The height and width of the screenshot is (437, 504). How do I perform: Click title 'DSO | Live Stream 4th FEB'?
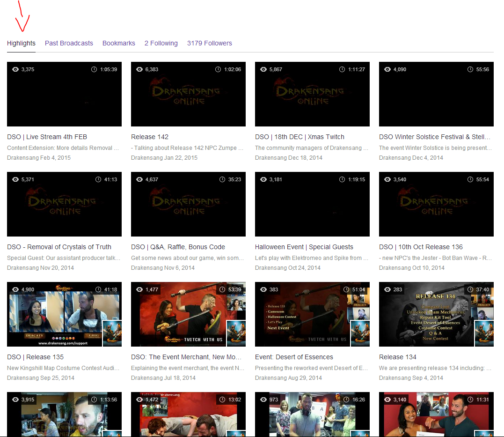click(x=47, y=137)
